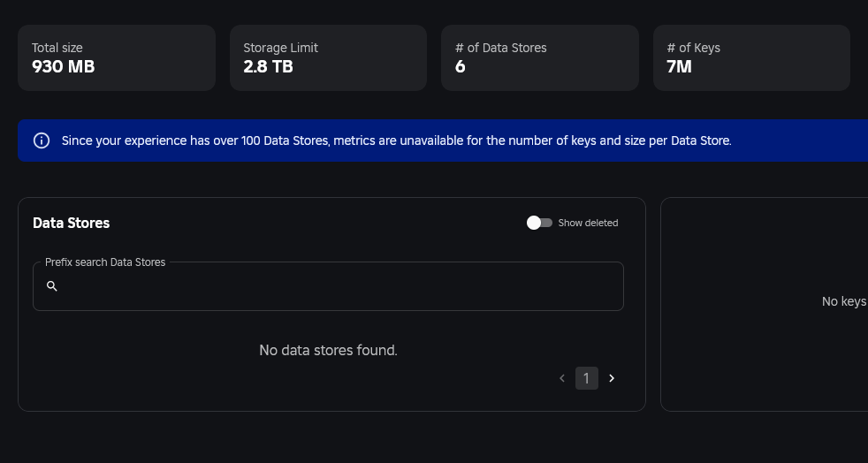The height and width of the screenshot is (463, 868).
Task: Click the blue banner message about 100 Data Stores
Action: (396, 140)
